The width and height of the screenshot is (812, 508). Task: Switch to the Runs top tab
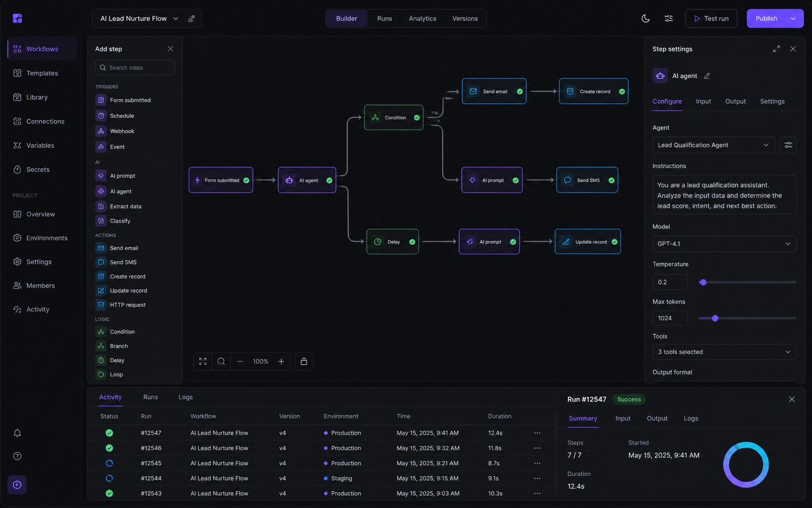(x=384, y=18)
